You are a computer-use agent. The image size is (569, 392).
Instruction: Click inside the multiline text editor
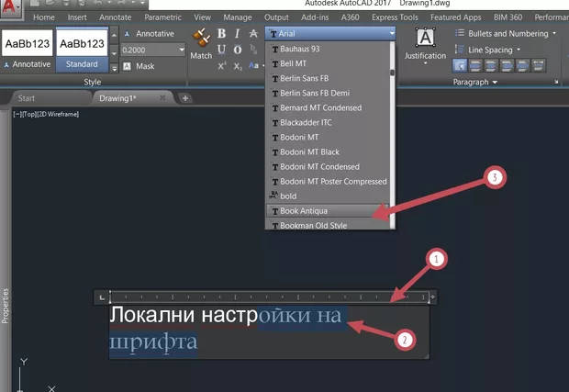pyautogui.click(x=269, y=332)
